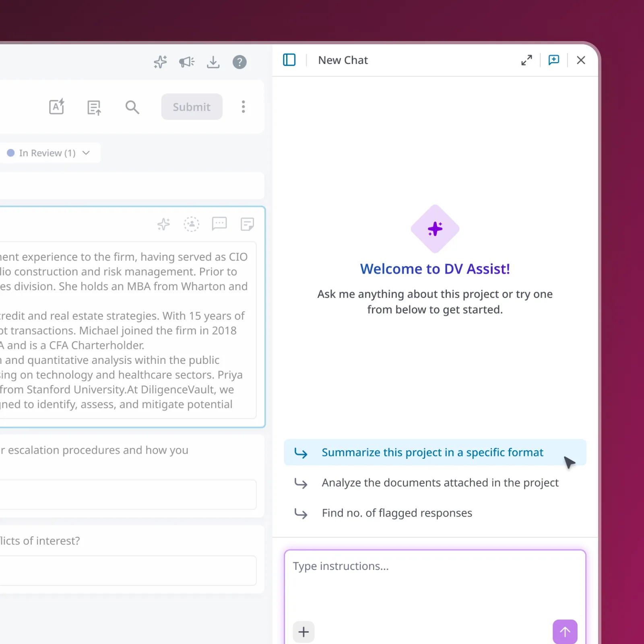Send the message with purple arrow button

point(565,632)
